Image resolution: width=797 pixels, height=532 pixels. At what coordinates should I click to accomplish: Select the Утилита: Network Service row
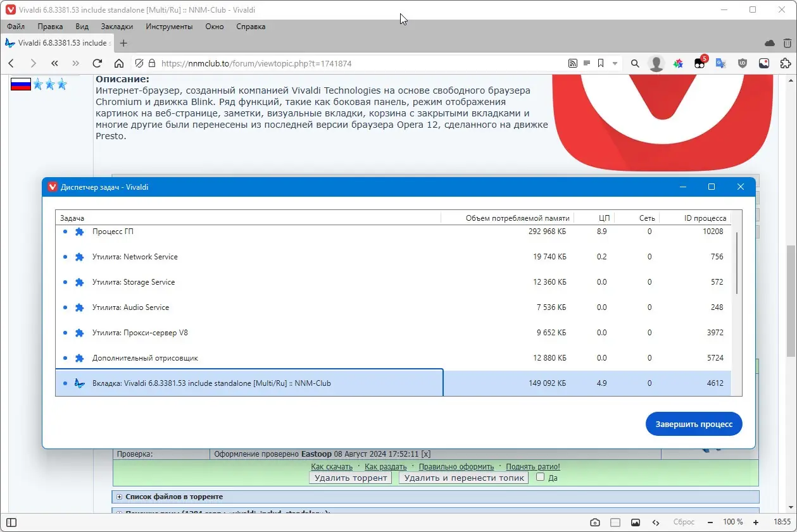393,257
